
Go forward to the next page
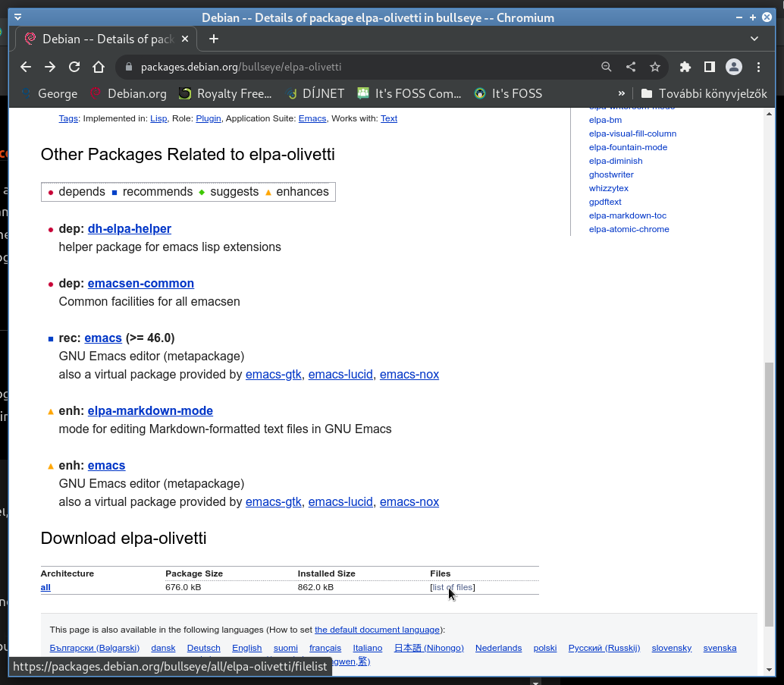tap(50, 67)
